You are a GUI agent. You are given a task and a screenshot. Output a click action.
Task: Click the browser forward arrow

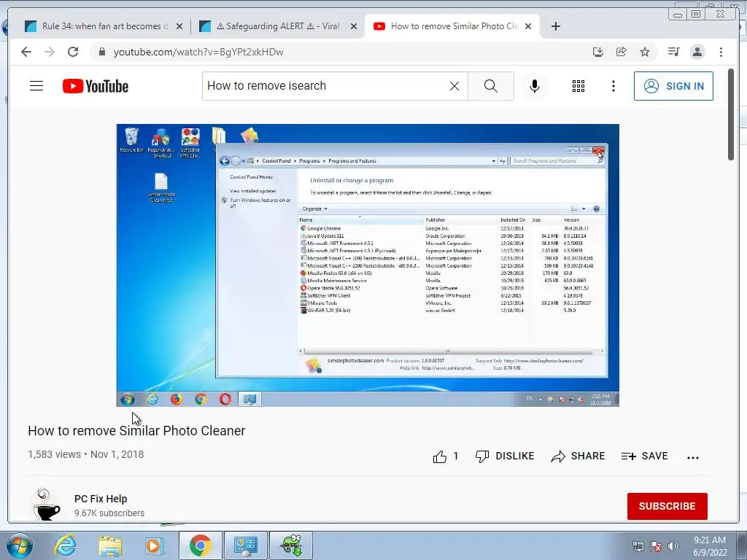pyautogui.click(x=50, y=52)
